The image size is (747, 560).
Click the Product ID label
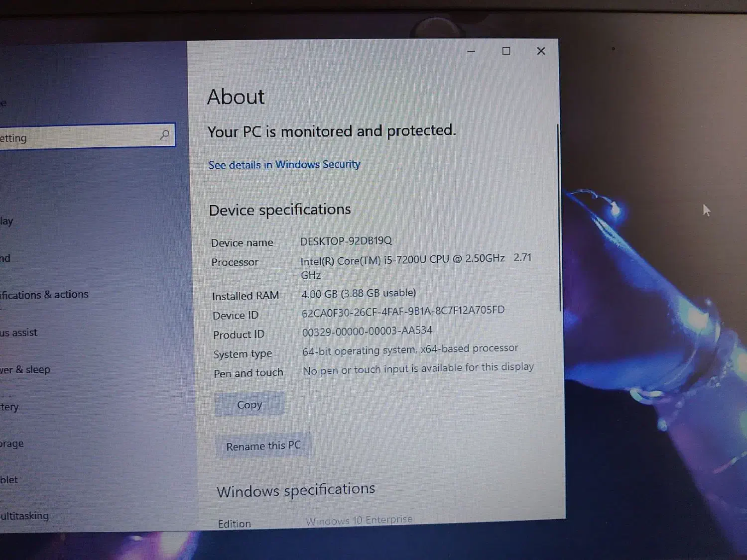pyautogui.click(x=239, y=335)
